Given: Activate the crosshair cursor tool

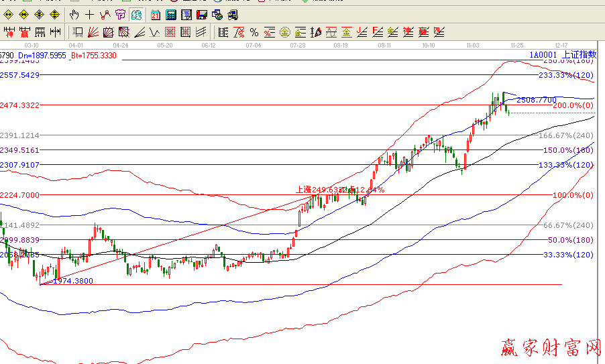Looking at the screenshot, I should 89,14.
